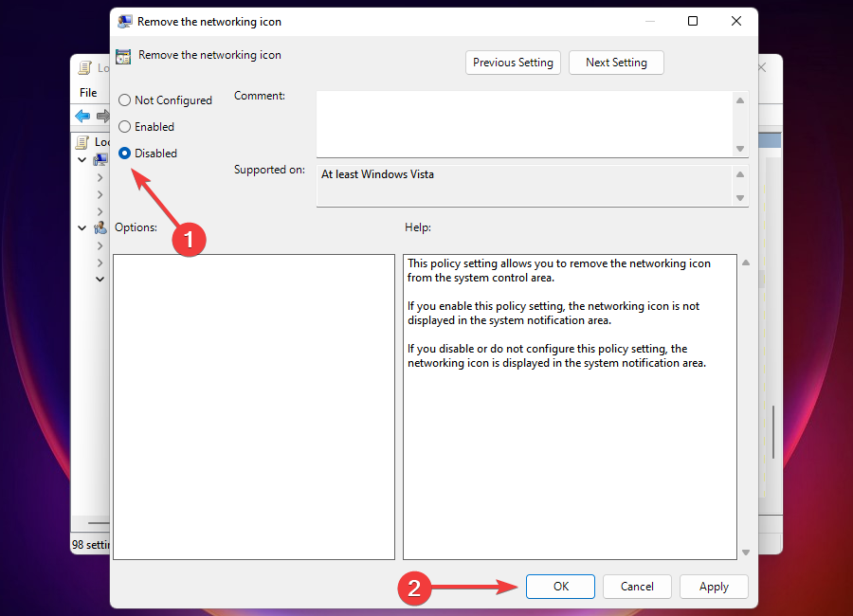Select the Enabled radio button

point(123,126)
